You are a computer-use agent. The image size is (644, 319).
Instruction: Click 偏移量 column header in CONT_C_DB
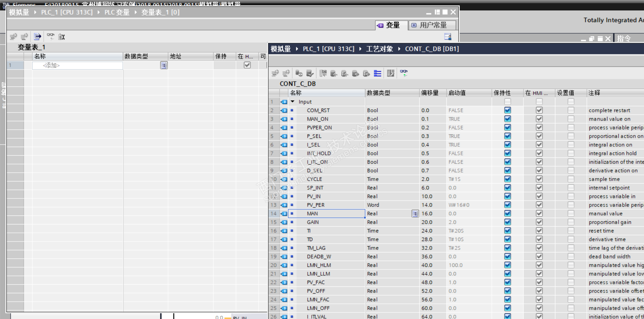coord(433,93)
